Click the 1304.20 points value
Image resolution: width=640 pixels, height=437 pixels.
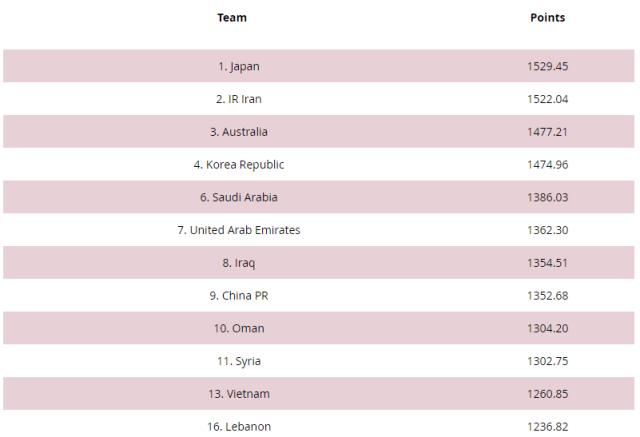click(x=547, y=328)
